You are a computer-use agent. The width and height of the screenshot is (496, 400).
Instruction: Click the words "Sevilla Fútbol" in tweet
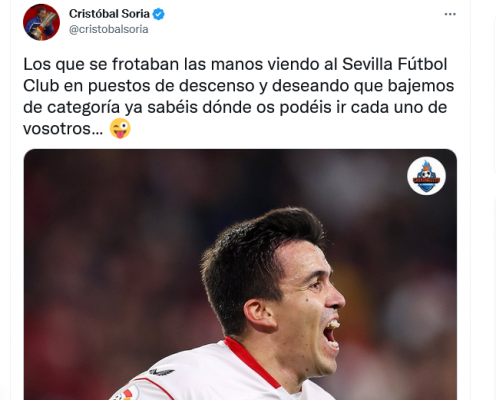pos(395,64)
